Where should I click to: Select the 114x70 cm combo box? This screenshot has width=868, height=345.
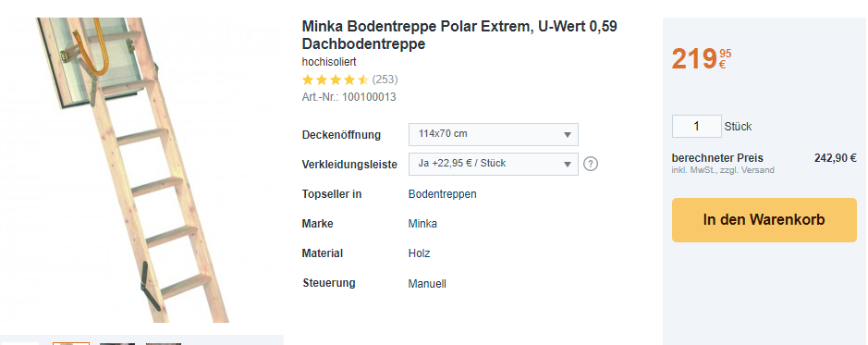coord(494,134)
